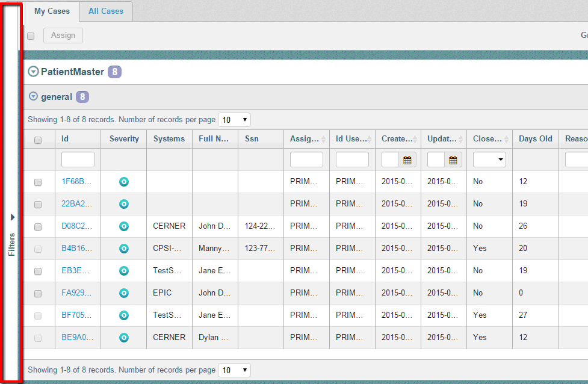Open case link D08C2
This screenshot has height=384, width=588.
point(77,226)
